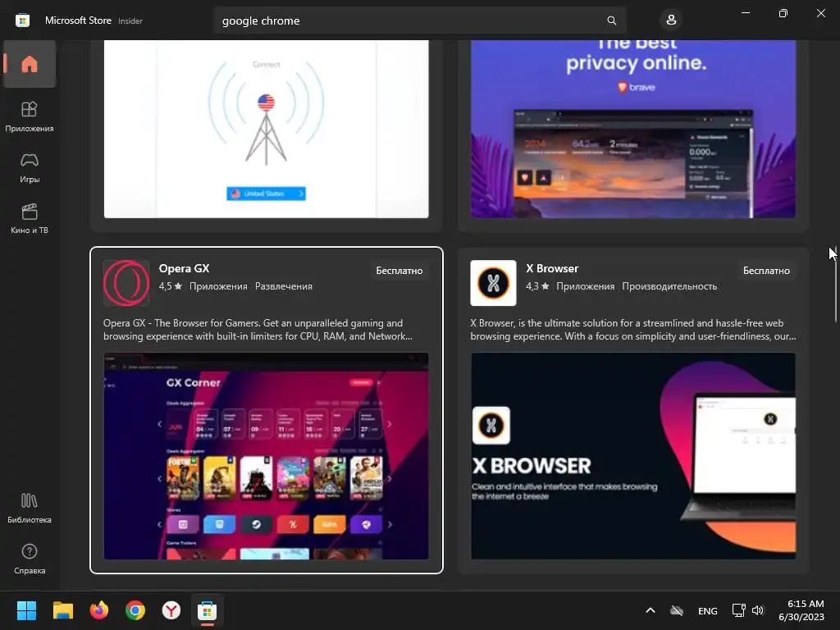Click the Opera GX app icon
Screen dimensions: 840x630
coord(126,283)
